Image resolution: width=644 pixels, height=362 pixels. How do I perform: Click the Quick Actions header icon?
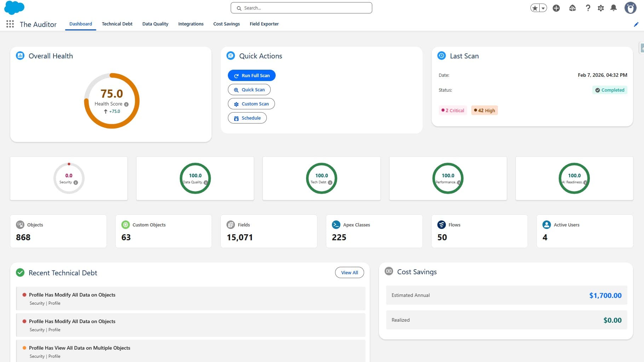231,56
